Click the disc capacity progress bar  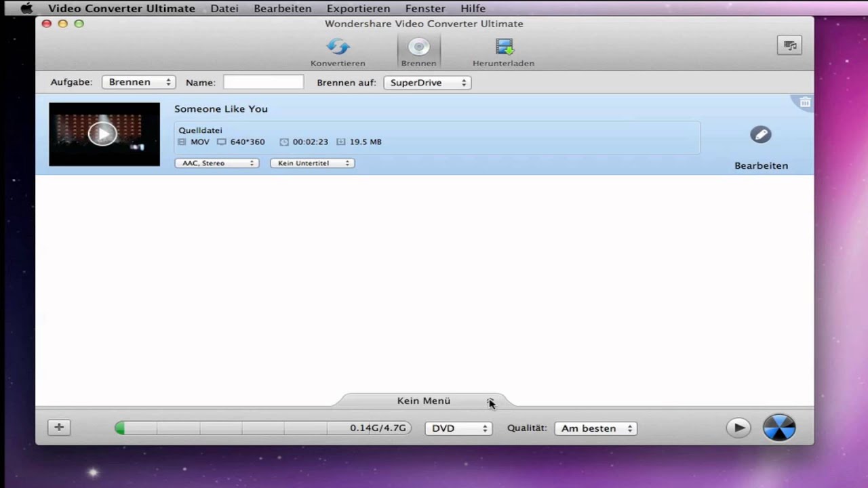pos(263,428)
